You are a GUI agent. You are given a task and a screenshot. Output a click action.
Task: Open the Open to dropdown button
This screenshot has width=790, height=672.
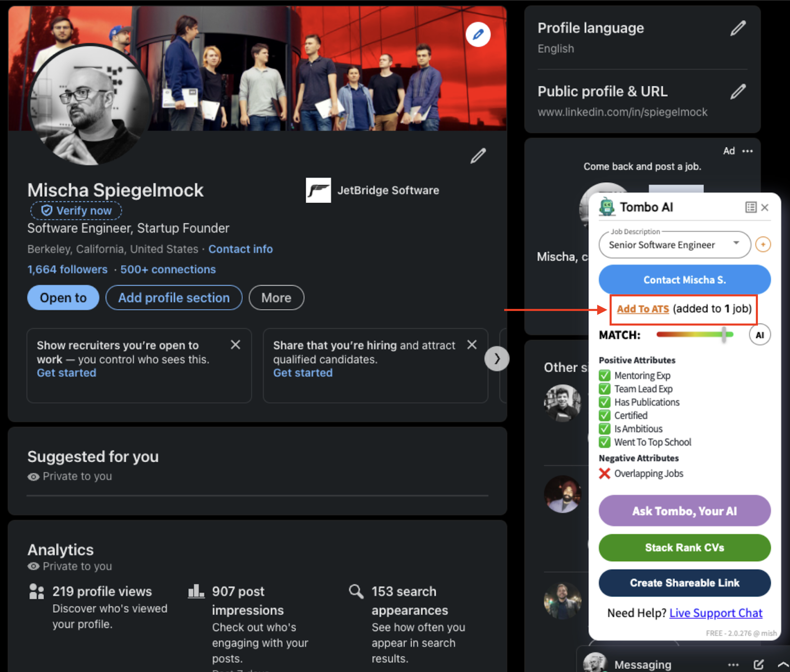[63, 298]
